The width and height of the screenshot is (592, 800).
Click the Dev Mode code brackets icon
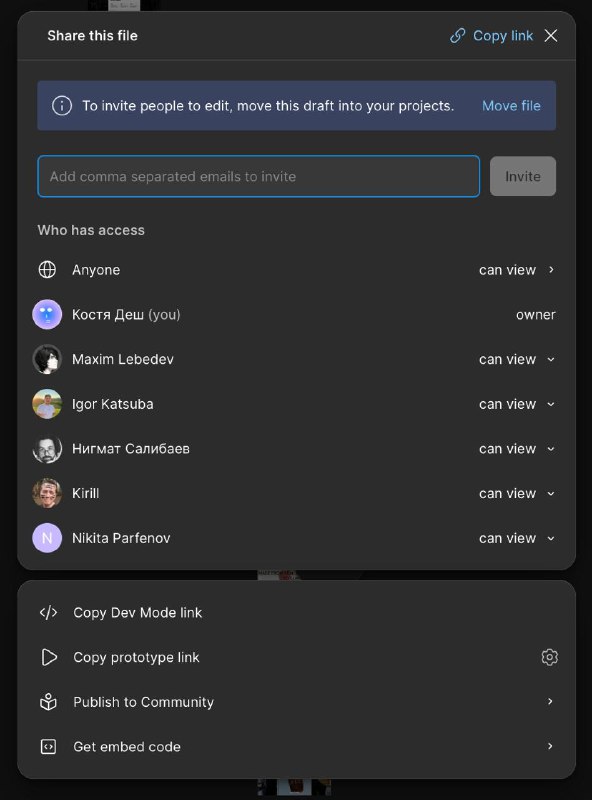(48, 612)
